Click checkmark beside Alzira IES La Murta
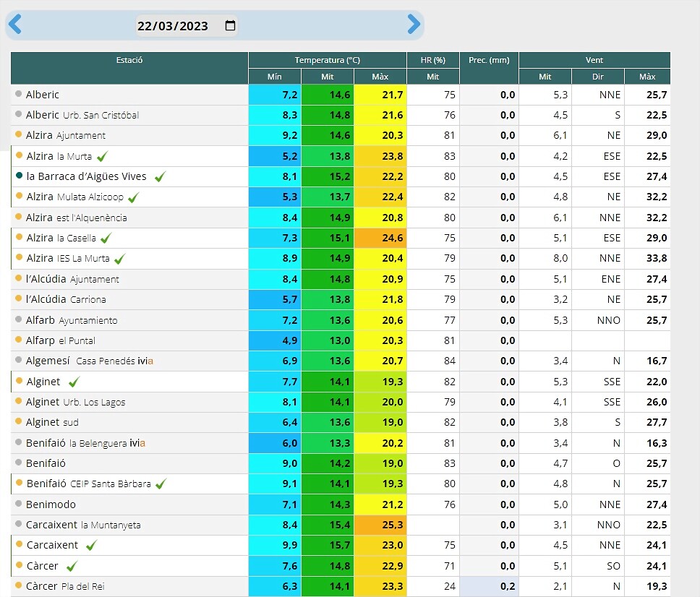Image resolution: width=700 pixels, height=597 pixels. (x=119, y=259)
